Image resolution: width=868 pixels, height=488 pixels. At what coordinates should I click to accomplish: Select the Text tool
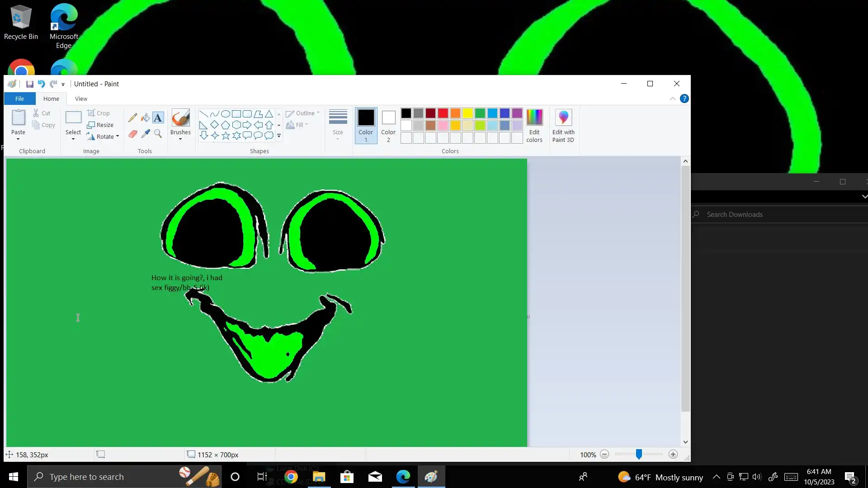[x=158, y=118]
